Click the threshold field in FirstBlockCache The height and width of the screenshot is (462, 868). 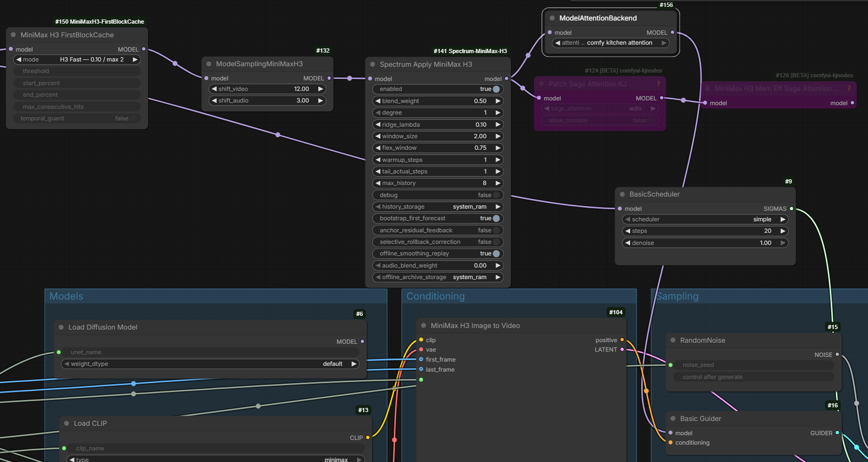(x=77, y=71)
